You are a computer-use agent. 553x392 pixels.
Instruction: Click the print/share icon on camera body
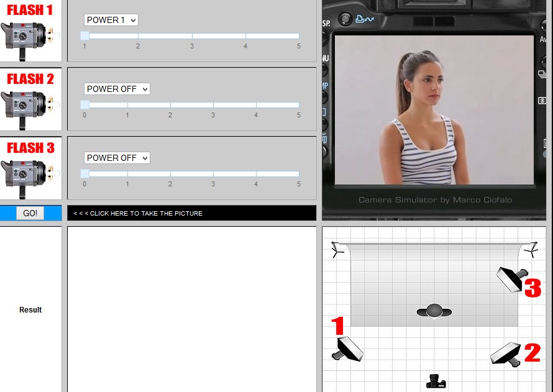(x=364, y=19)
